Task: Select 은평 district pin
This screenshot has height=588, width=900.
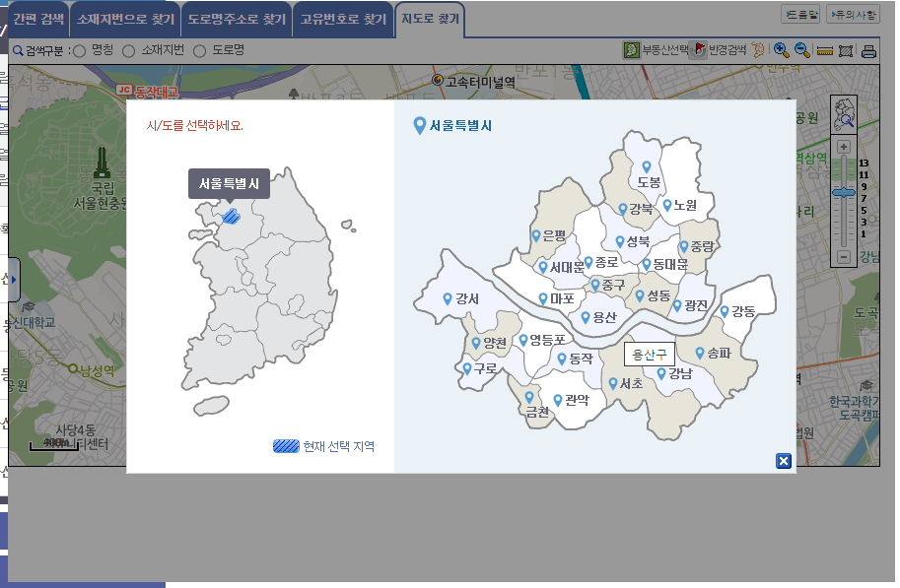Action: pyautogui.click(x=536, y=235)
